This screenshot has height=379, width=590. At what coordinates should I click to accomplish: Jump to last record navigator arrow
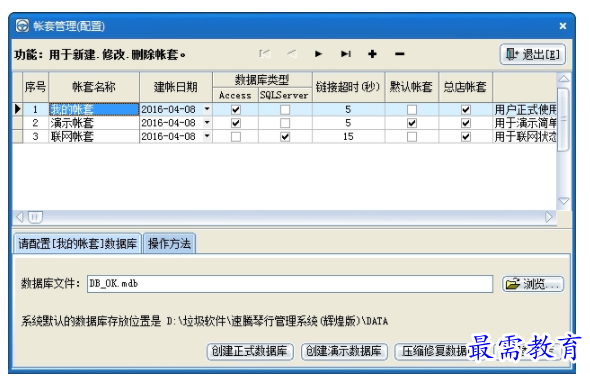coord(346,54)
